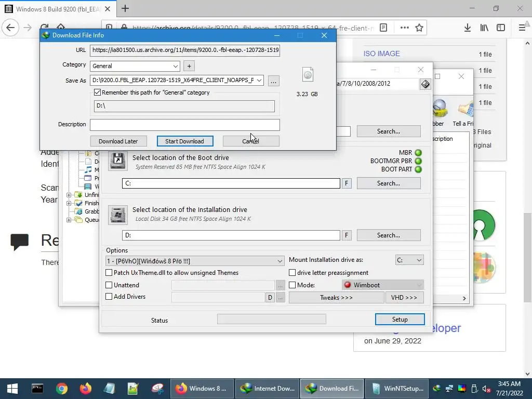Click Search for Installation drive location
The height and width of the screenshot is (399, 532).
tap(389, 235)
